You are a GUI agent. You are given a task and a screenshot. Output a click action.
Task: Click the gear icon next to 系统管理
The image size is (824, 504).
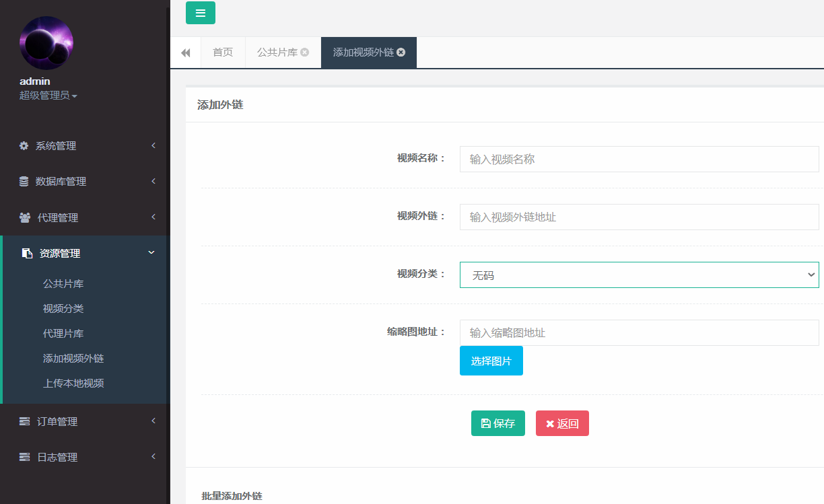[x=23, y=145]
